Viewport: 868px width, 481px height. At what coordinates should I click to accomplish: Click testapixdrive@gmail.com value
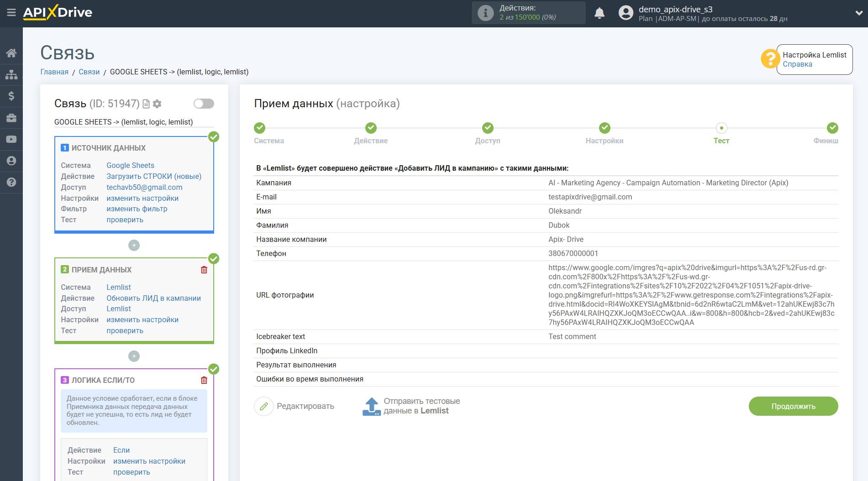590,197
